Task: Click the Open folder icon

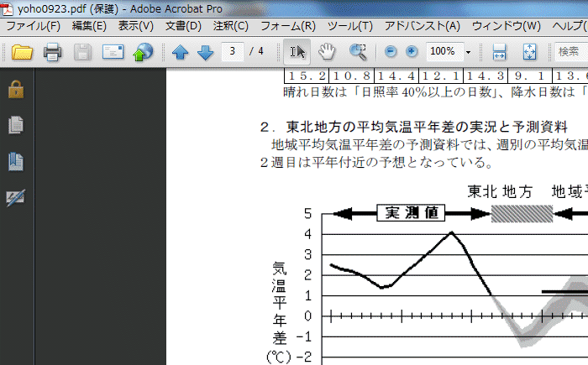Action: (21, 53)
